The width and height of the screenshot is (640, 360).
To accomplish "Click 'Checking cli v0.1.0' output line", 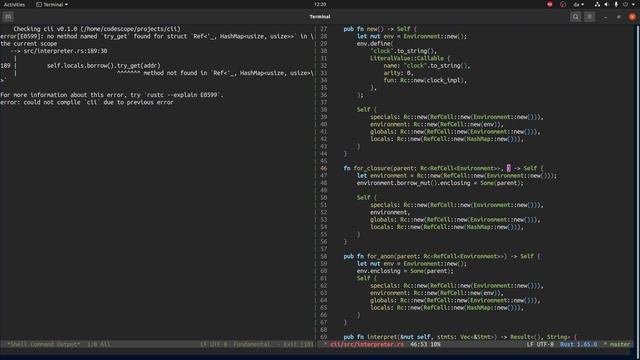I will pos(97,29).
